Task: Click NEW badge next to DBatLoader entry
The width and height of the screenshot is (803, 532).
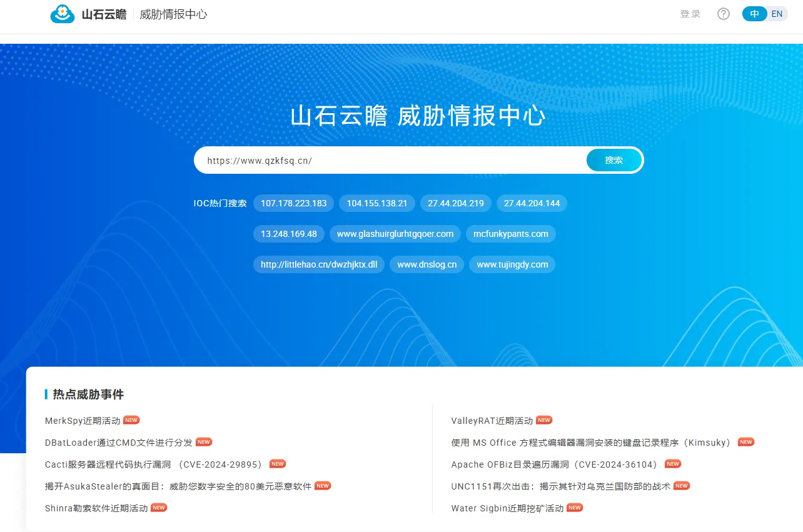Action: [x=204, y=442]
